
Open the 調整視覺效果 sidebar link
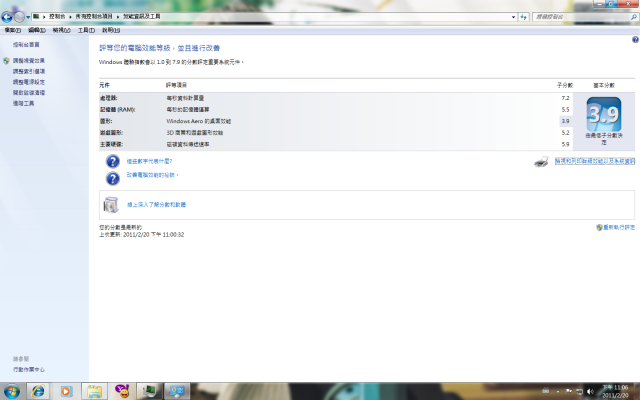coord(29,60)
